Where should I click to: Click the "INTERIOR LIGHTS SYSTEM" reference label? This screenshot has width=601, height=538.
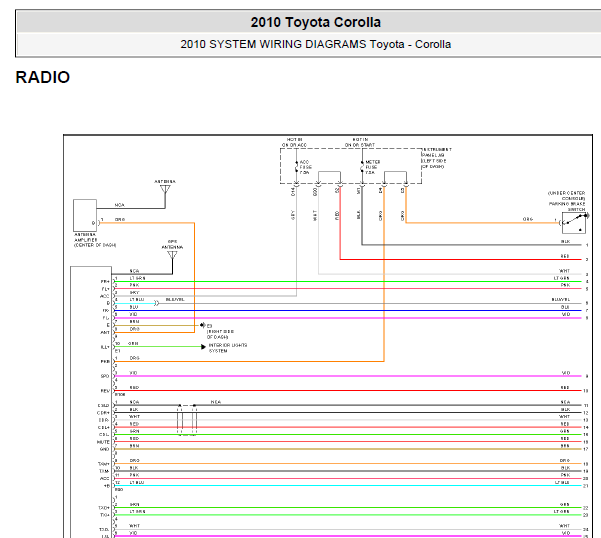tap(228, 348)
